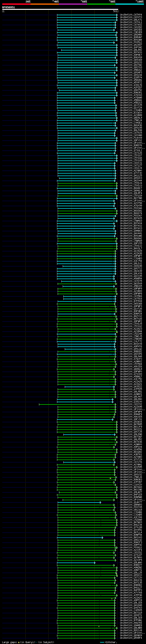This screenshot has height=644, width=146.
Task: Click the purple ~60% identity legend segment
Action: click(x=73, y=4)
